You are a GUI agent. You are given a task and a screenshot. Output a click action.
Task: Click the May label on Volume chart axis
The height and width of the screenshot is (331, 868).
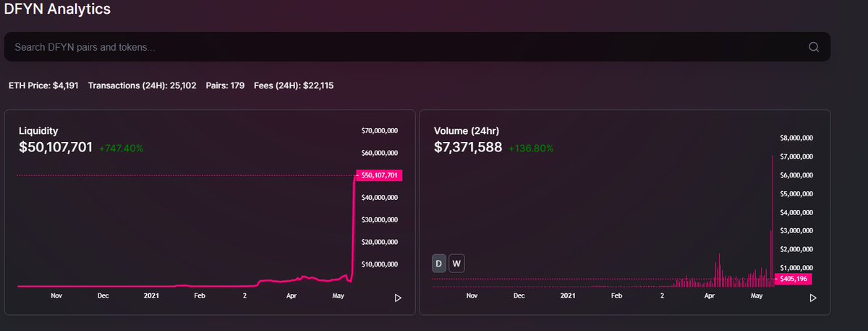(757, 296)
